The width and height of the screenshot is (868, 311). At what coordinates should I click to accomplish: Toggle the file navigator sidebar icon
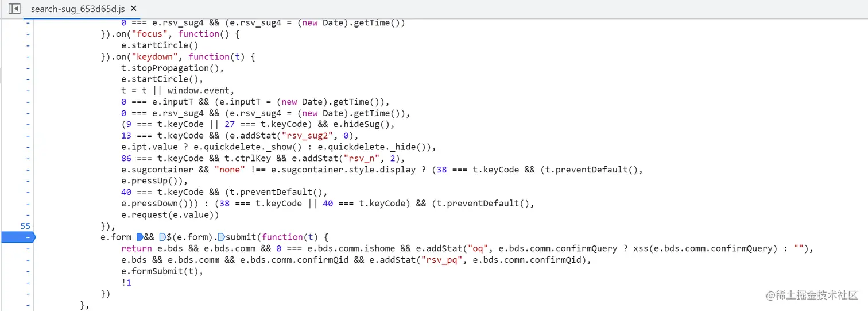[15, 9]
